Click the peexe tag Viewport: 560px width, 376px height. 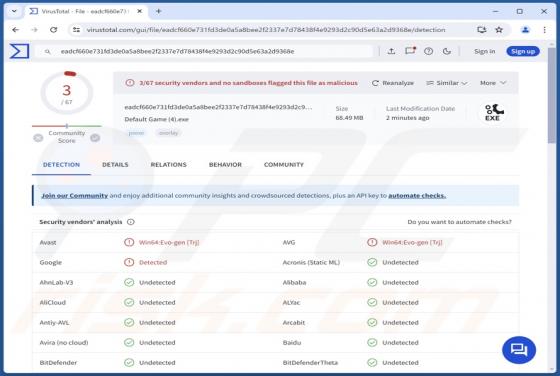[136, 133]
